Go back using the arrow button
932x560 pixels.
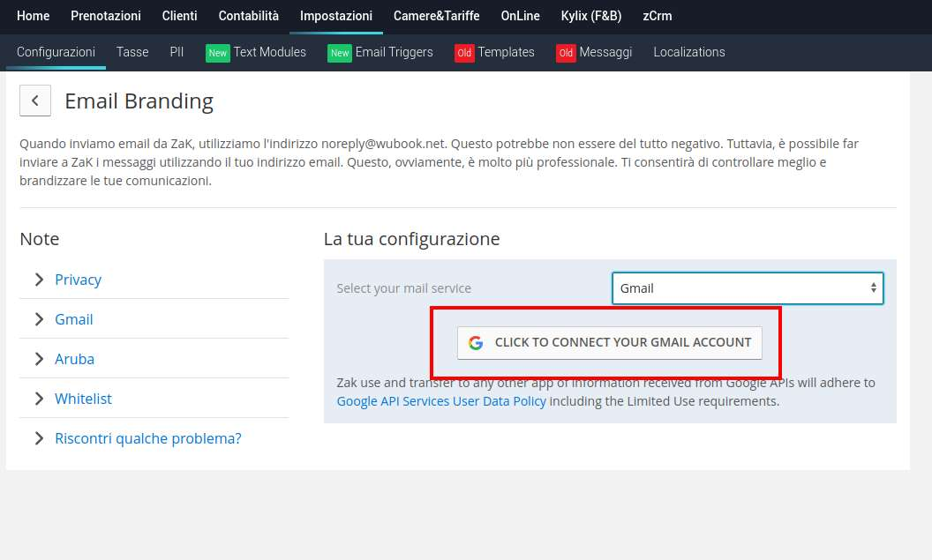(x=35, y=101)
